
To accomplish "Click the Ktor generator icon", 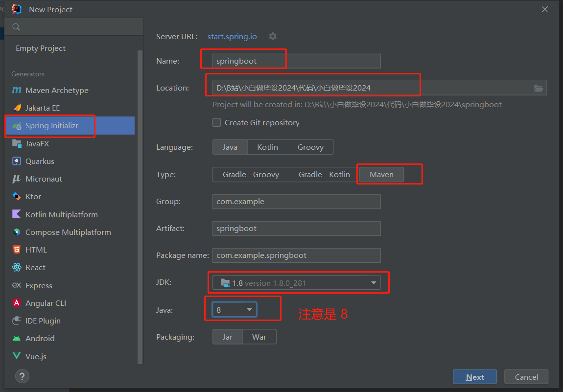I will 17,196.
